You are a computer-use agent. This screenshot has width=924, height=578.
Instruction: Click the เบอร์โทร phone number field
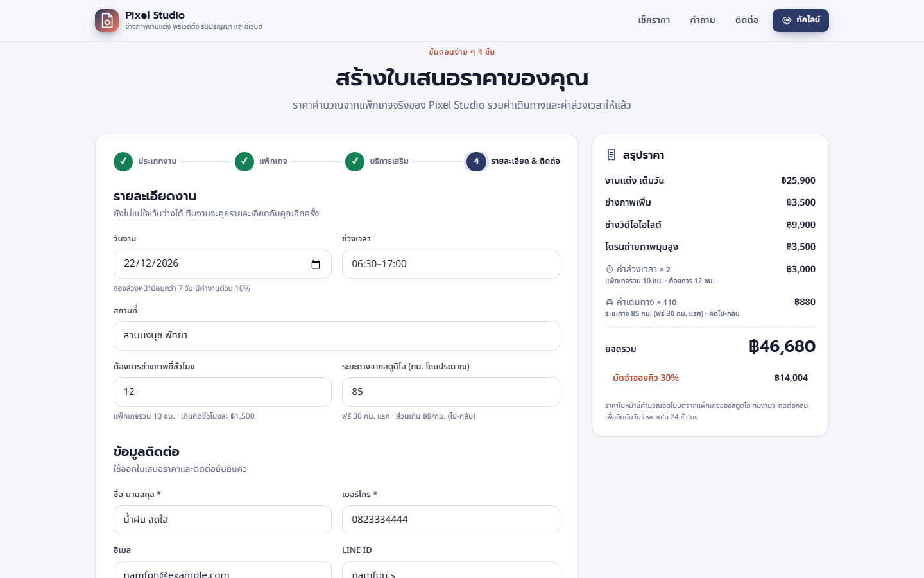[x=451, y=520]
